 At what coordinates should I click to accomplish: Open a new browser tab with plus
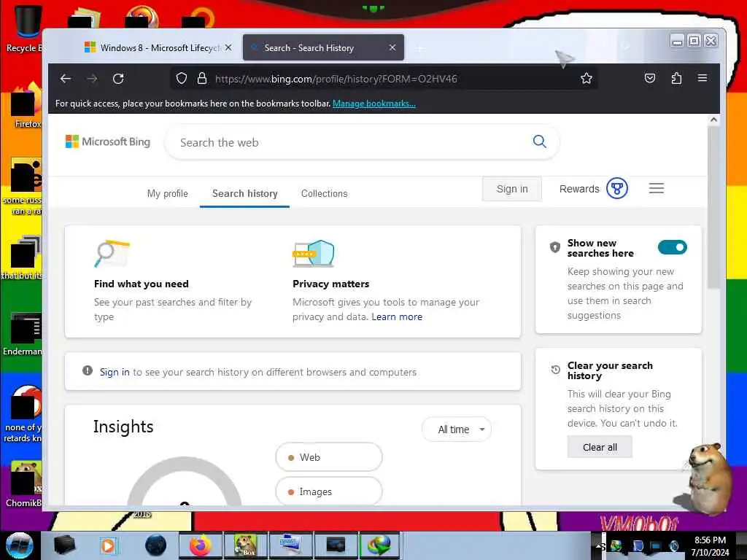coord(419,48)
